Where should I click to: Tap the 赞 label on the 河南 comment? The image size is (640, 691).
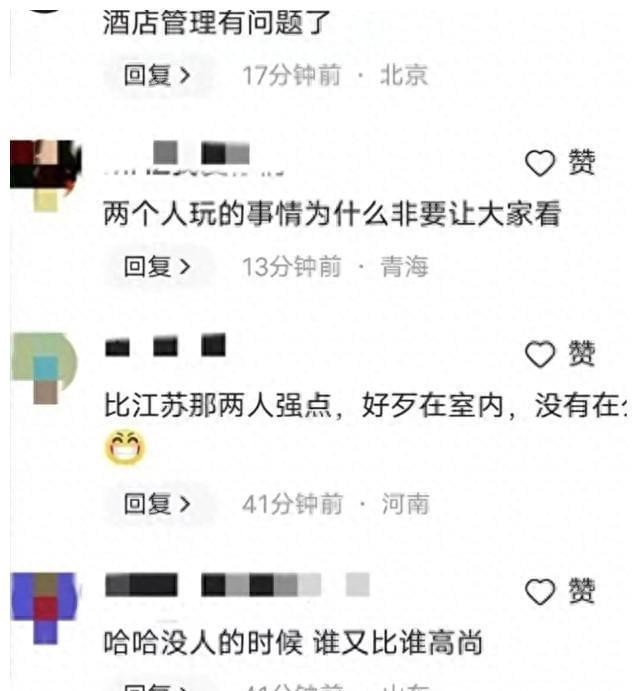pyautogui.click(x=582, y=353)
